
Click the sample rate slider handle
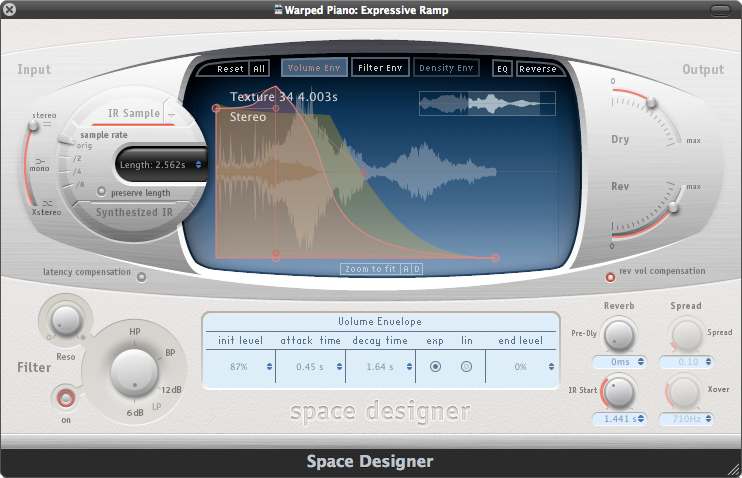click(66, 139)
